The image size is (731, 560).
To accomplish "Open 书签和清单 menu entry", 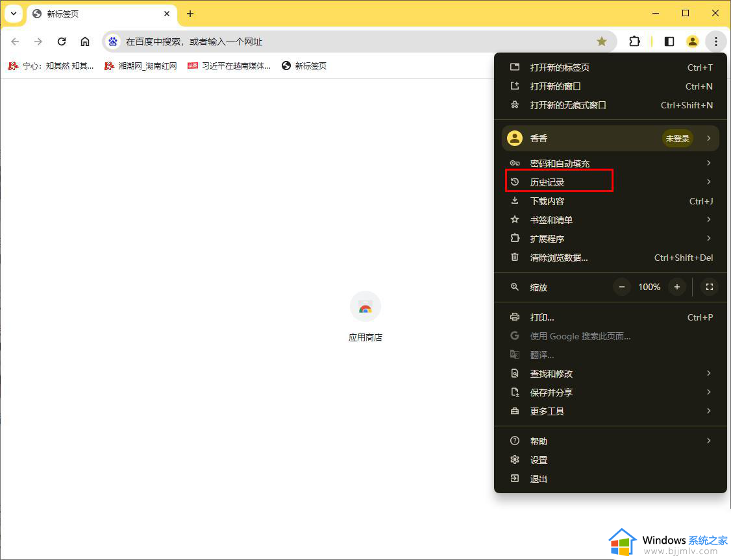I will click(x=610, y=219).
